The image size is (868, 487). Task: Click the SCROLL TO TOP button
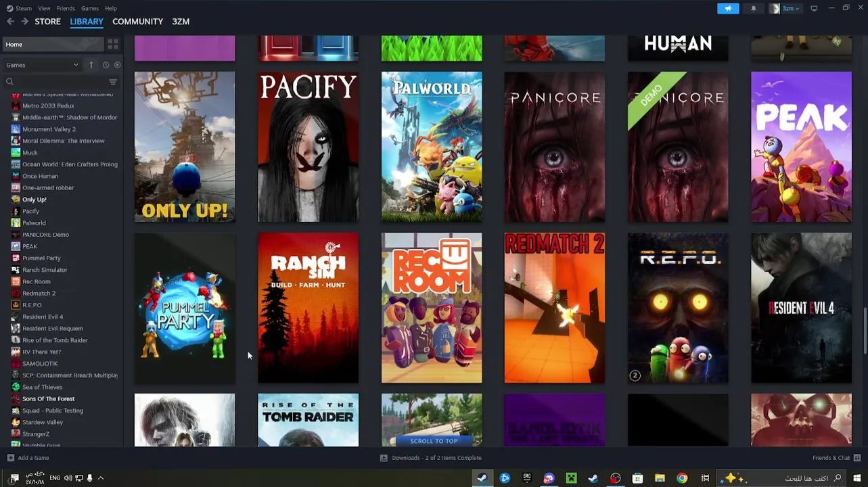434,441
